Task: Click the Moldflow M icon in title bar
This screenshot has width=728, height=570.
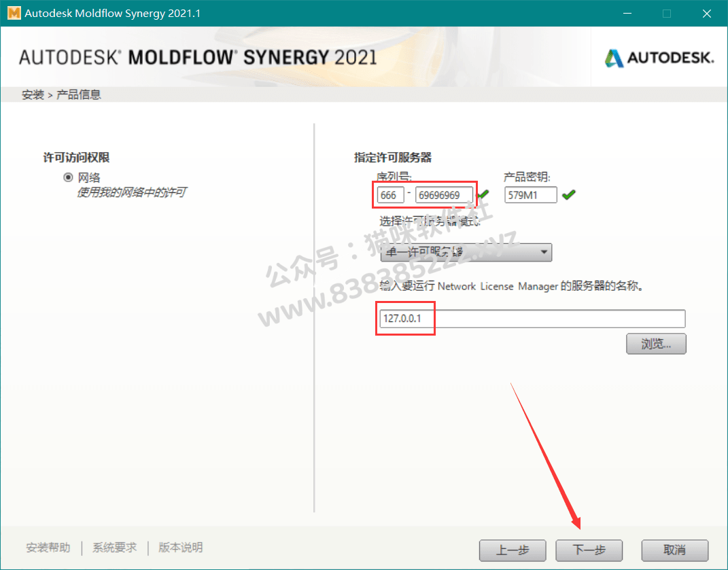Action: pyautogui.click(x=14, y=13)
